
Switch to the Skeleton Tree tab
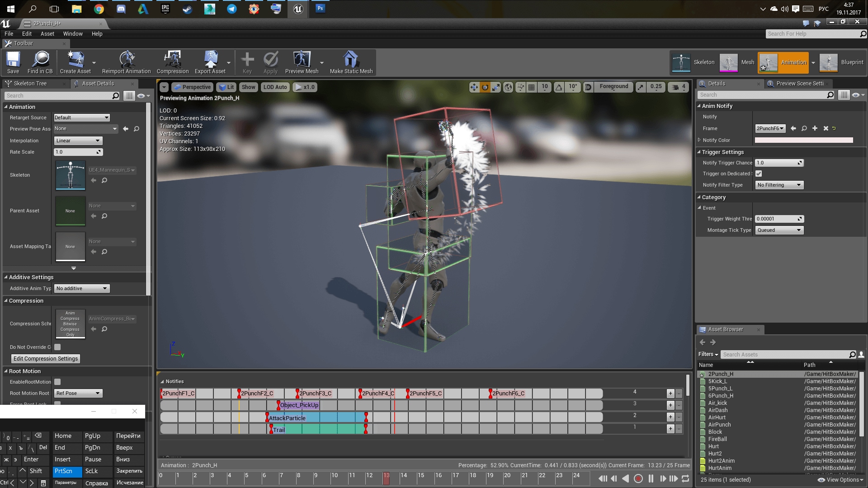point(32,83)
